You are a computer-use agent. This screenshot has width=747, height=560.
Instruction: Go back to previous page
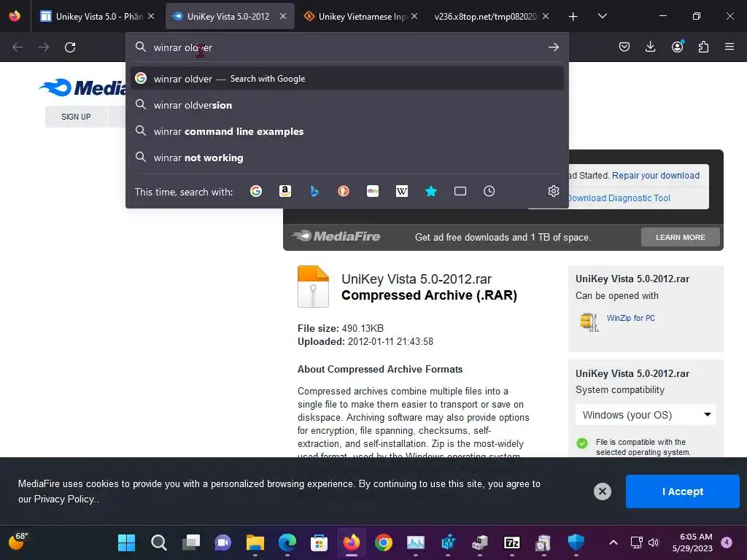click(x=18, y=47)
